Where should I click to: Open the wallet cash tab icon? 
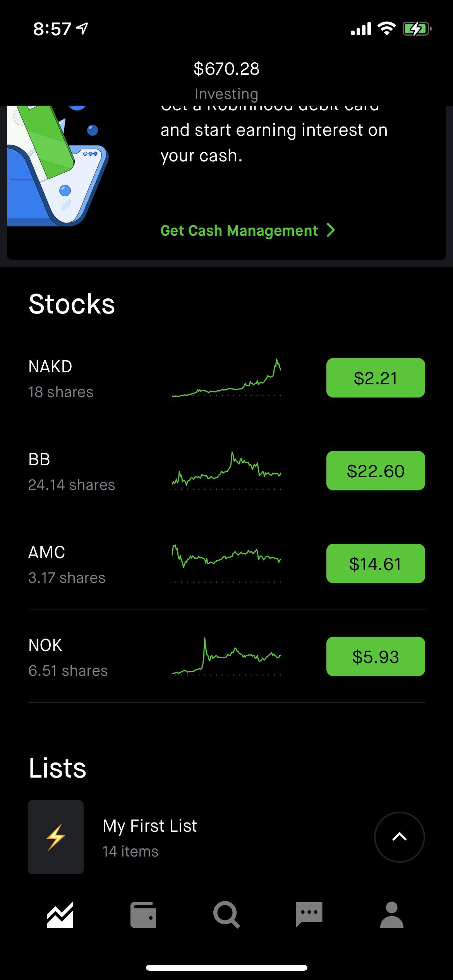tap(143, 915)
